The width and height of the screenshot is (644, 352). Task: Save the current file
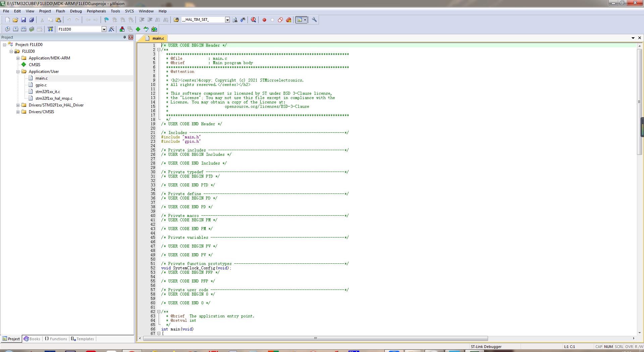click(x=23, y=20)
